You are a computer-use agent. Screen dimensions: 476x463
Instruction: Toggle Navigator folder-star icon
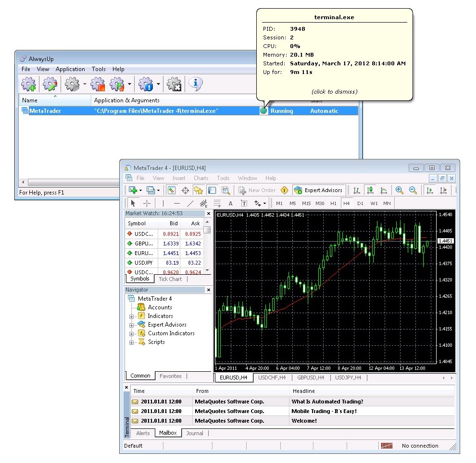[x=199, y=190]
